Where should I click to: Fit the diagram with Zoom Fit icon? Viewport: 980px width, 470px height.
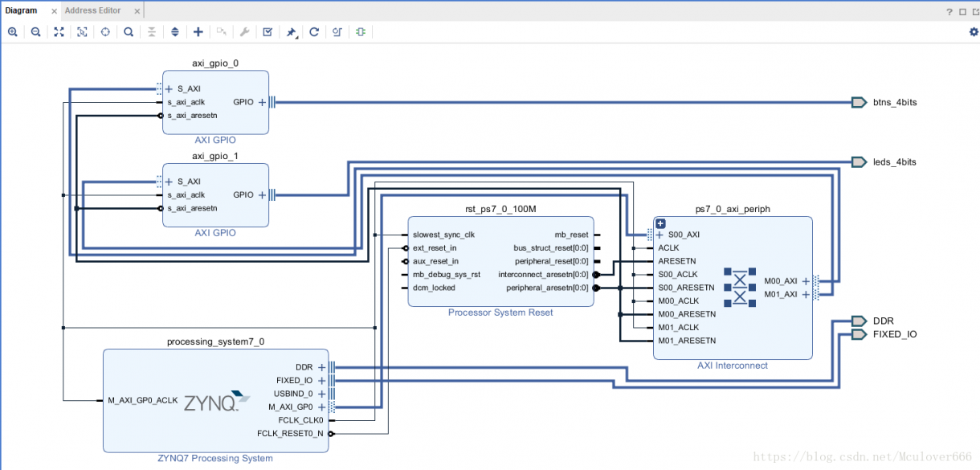tap(59, 32)
